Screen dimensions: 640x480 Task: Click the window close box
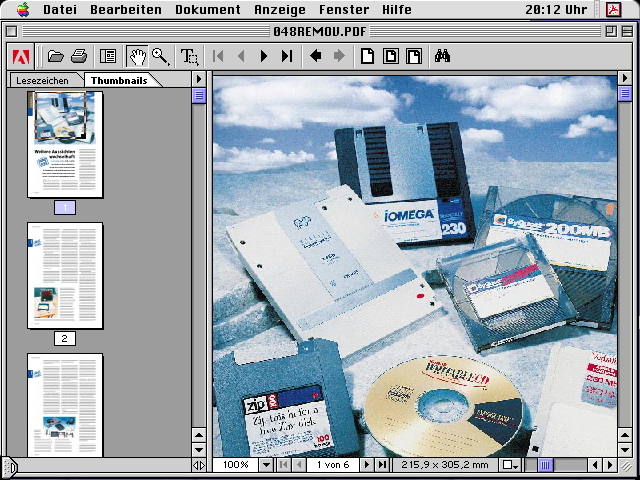click(x=12, y=31)
